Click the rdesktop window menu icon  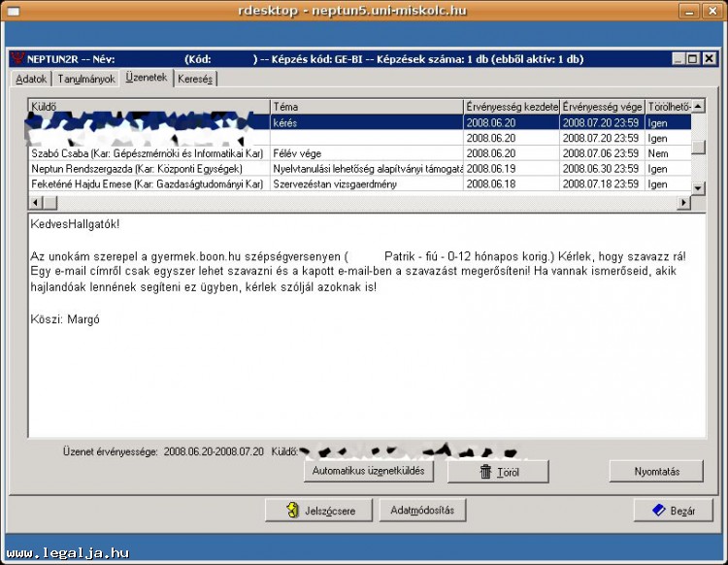[12, 10]
